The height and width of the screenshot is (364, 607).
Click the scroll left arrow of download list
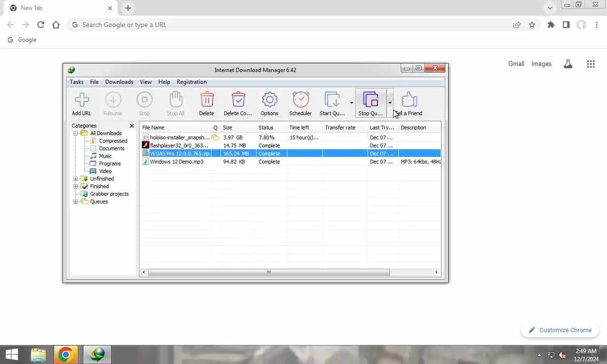(x=144, y=272)
